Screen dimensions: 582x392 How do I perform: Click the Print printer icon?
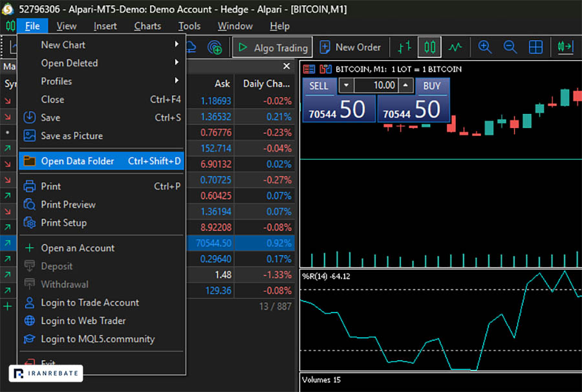(x=29, y=186)
